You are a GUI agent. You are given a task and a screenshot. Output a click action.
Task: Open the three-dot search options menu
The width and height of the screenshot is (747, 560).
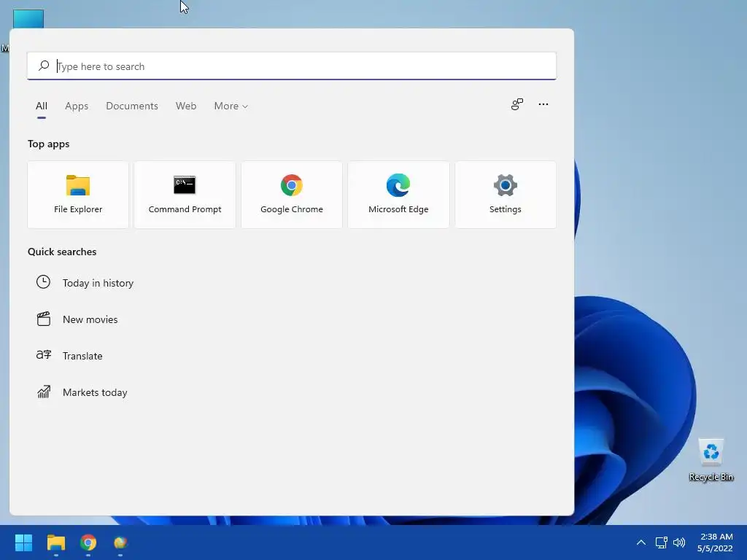point(543,104)
